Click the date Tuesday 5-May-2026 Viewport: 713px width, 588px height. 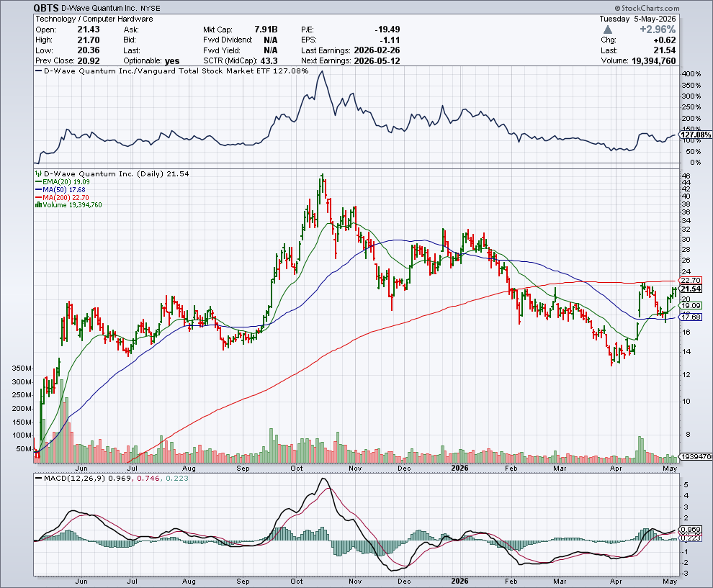[637, 19]
